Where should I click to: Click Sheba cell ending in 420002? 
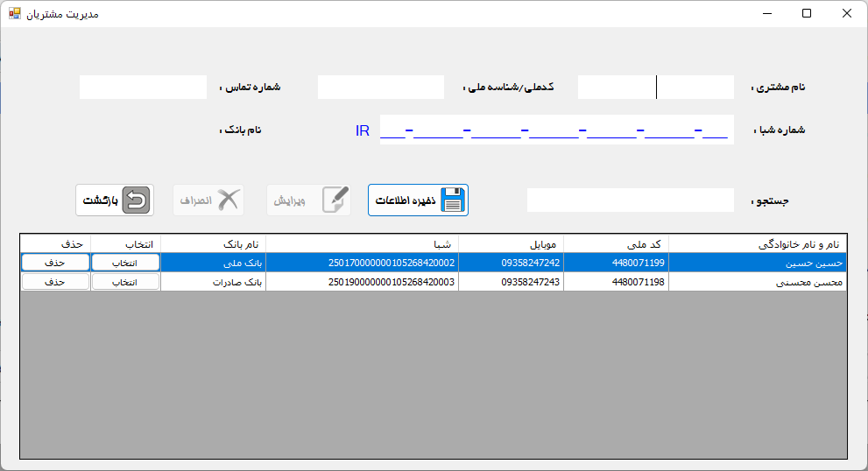tap(362, 263)
